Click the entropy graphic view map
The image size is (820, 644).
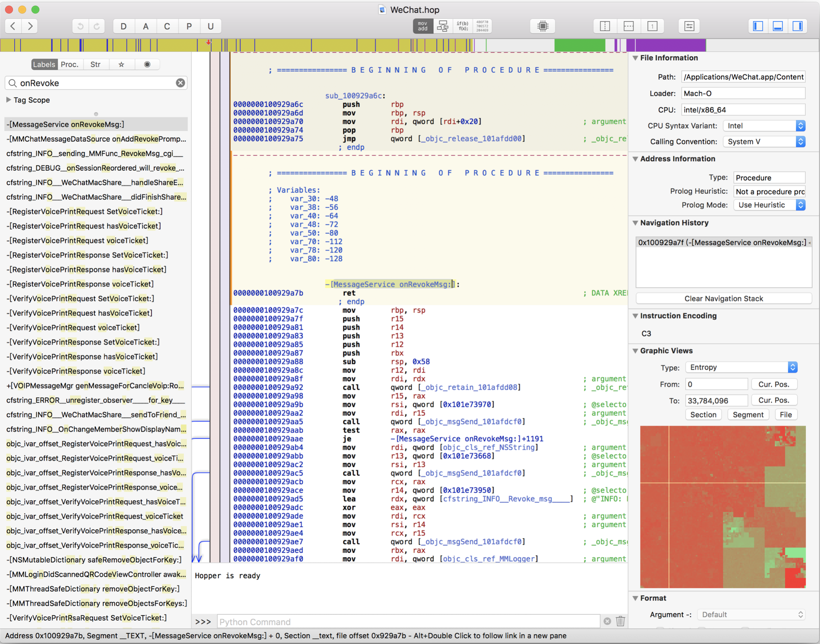(723, 507)
